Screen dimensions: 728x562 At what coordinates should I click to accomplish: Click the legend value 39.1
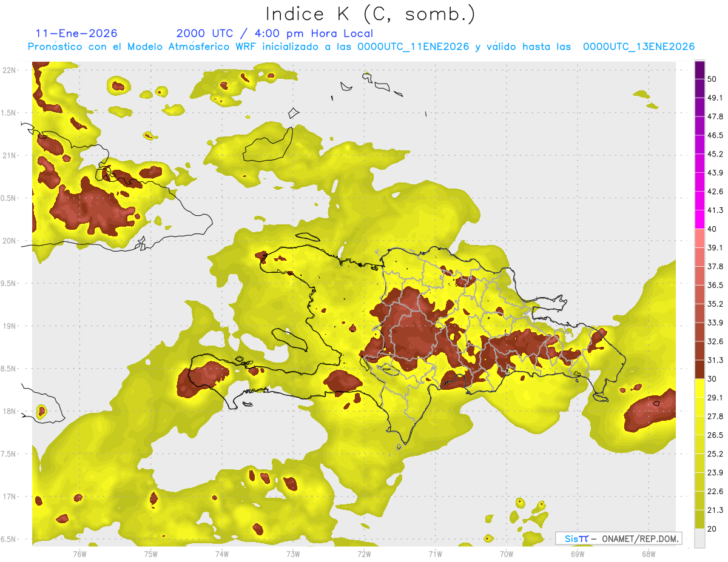715,248
